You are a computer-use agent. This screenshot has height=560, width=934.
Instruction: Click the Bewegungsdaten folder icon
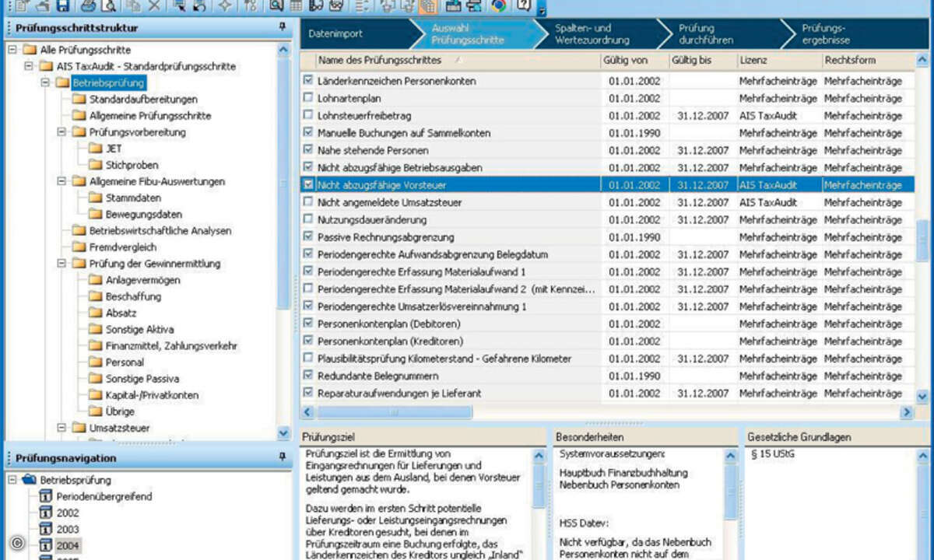click(x=96, y=214)
